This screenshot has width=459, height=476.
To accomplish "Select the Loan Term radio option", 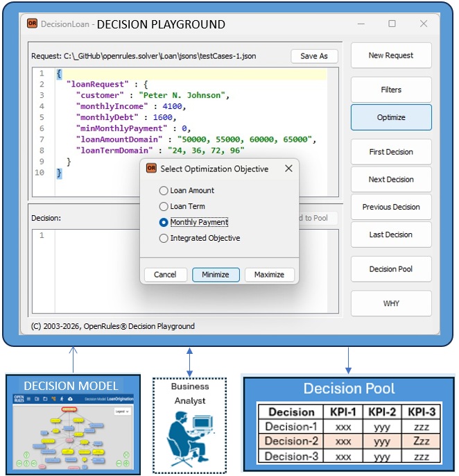I will tap(164, 206).
